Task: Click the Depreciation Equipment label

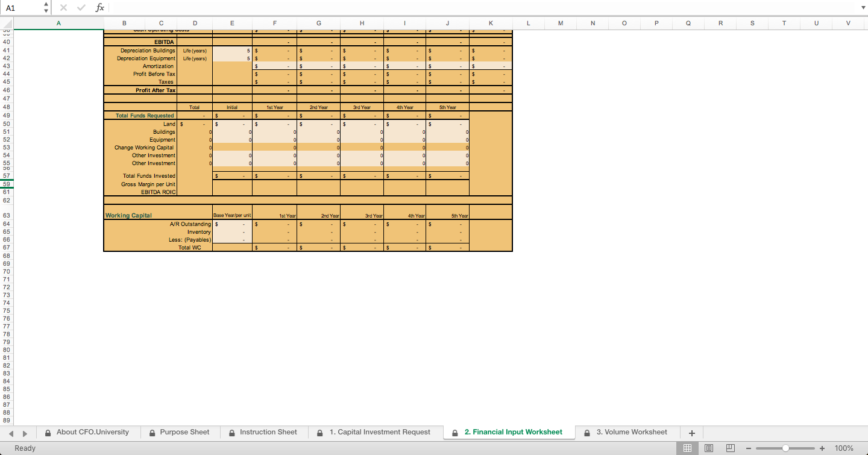Action: [x=146, y=58]
